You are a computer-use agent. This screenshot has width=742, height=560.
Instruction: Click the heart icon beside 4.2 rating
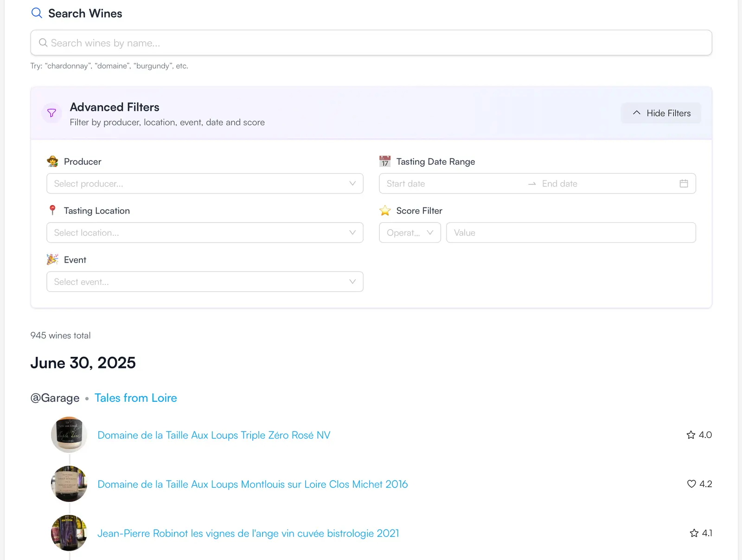691,484
